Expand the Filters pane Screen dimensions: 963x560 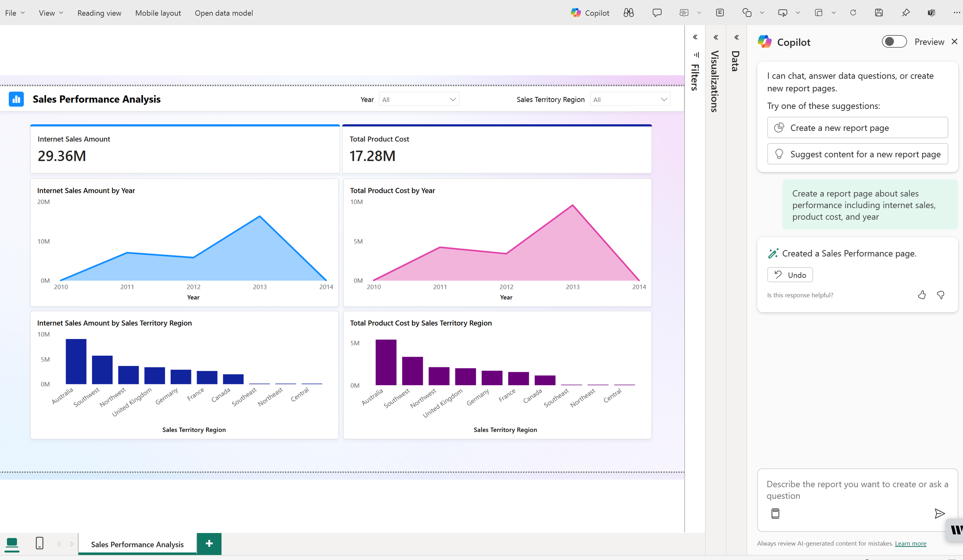pos(695,37)
